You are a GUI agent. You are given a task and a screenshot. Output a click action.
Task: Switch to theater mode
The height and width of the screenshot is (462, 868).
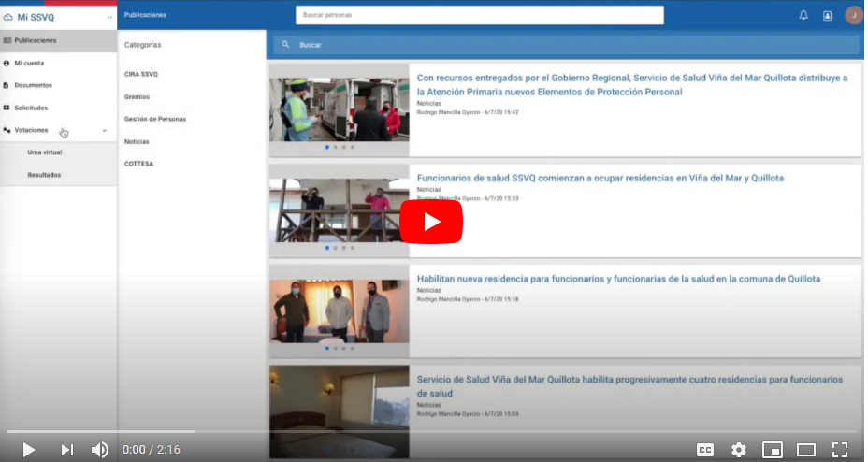pos(806,450)
